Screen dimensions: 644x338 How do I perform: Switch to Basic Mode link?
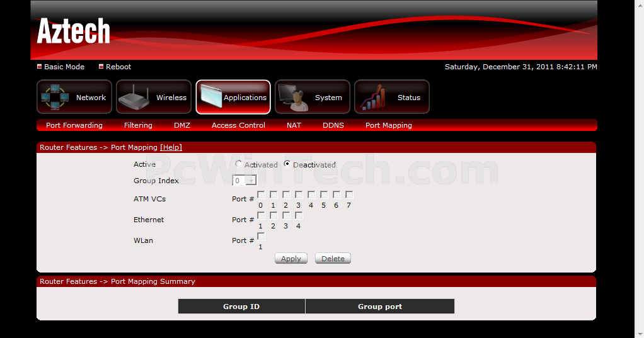(64, 67)
